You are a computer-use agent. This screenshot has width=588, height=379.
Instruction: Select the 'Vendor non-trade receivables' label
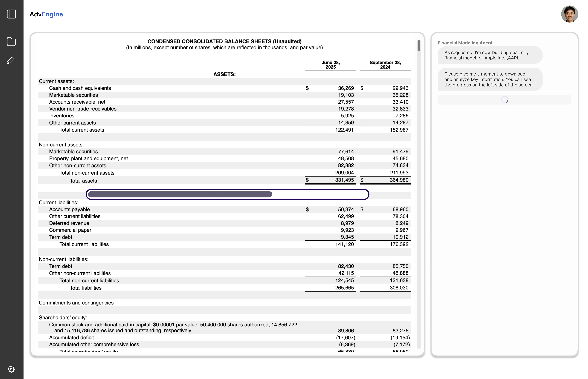point(83,109)
